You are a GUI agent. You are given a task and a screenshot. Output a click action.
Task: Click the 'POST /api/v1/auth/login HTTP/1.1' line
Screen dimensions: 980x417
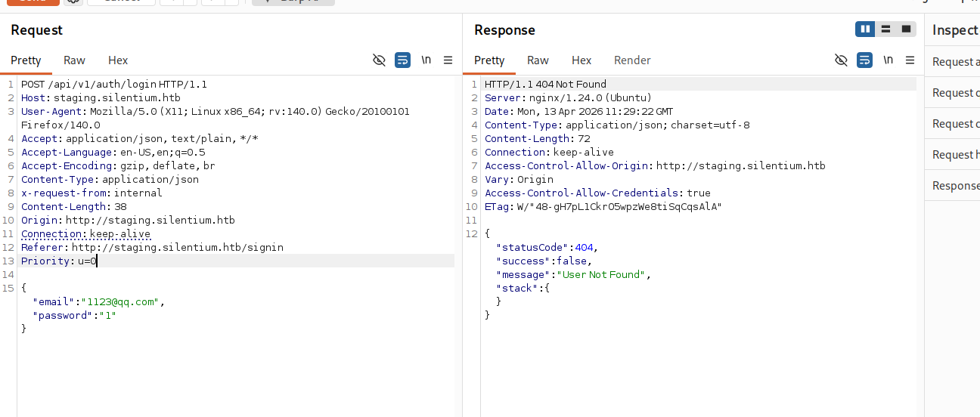(114, 85)
